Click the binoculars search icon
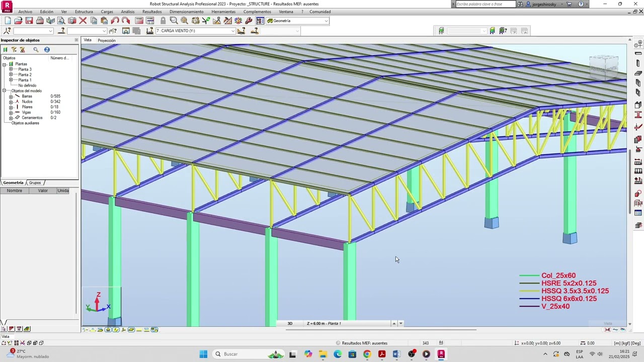This screenshot has width=644, height=362. (520, 4)
